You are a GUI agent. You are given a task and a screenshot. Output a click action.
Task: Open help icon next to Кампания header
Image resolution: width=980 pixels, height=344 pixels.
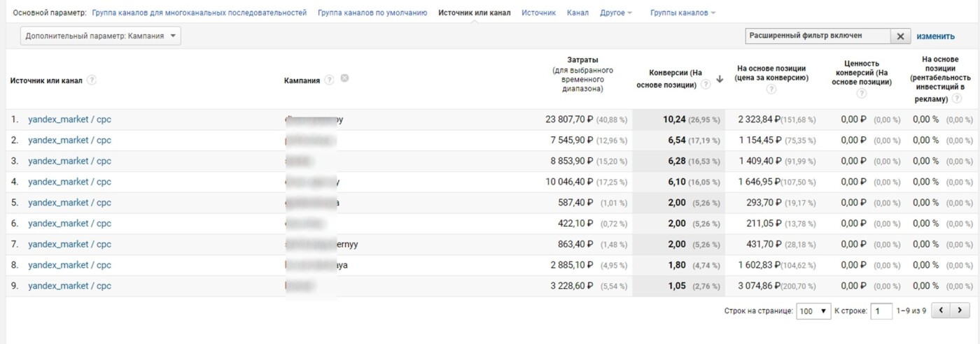[x=329, y=80]
